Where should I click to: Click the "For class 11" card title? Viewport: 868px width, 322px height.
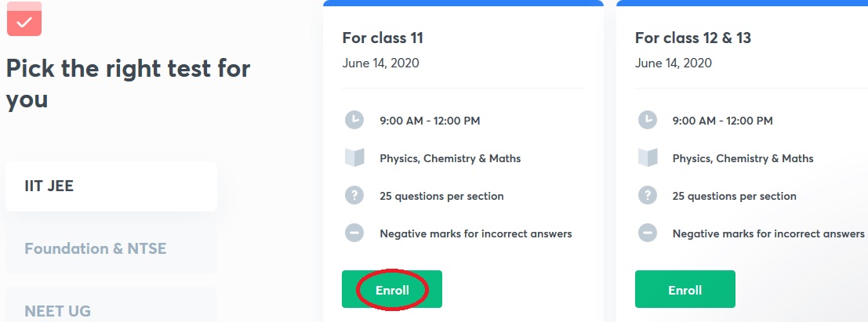pyautogui.click(x=383, y=38)
